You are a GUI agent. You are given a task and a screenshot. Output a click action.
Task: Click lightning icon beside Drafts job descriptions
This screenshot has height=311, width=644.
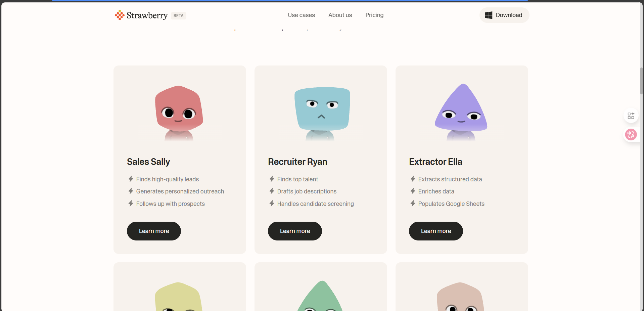[x=272, y=191]
